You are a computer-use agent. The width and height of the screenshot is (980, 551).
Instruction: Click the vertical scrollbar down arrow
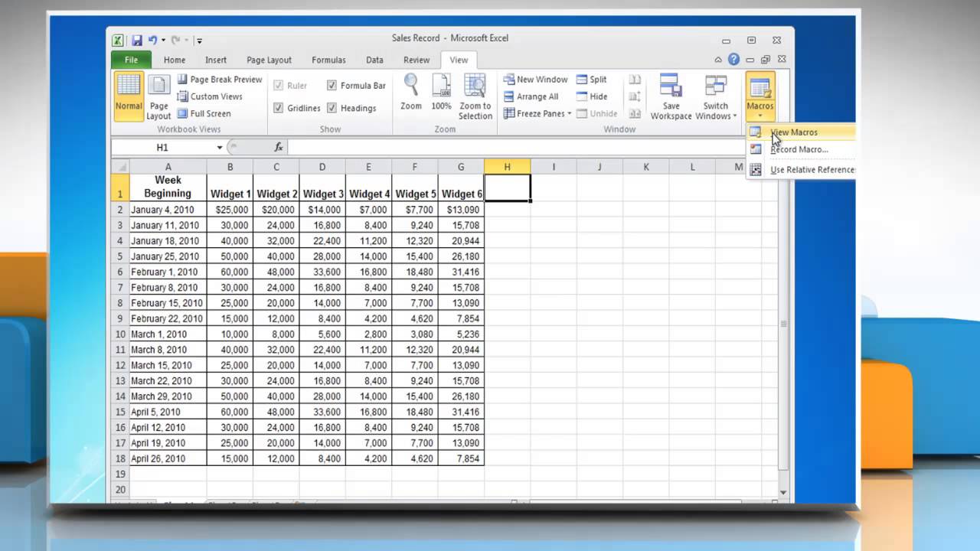(x=783, y=492)
